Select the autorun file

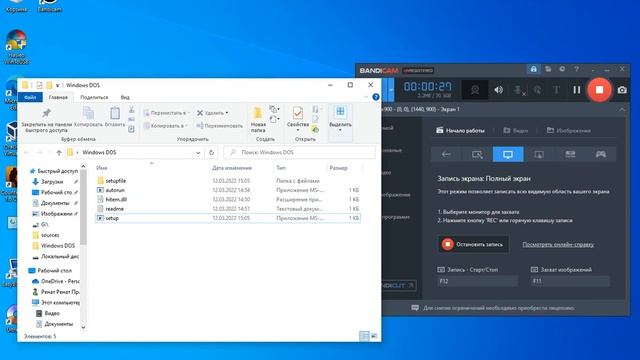[115, 190]
